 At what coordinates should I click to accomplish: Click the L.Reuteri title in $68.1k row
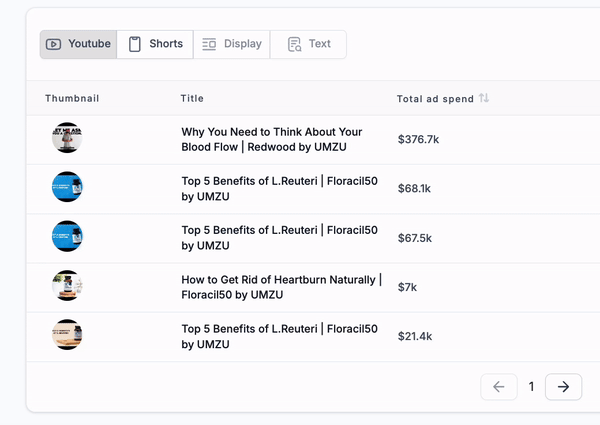[280, 189]
